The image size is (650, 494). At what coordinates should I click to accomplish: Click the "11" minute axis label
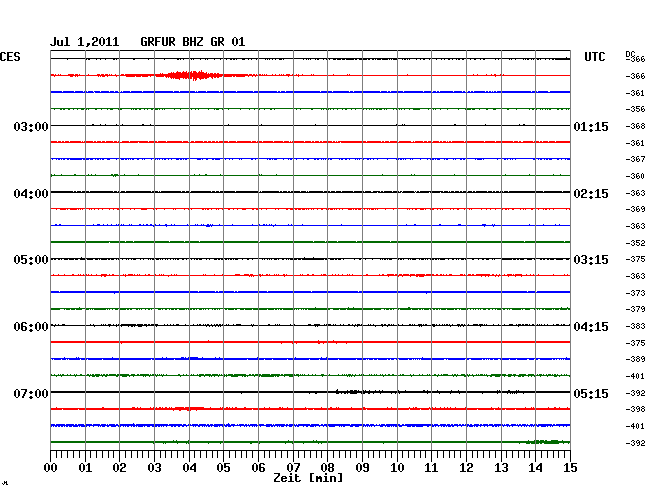431,467
